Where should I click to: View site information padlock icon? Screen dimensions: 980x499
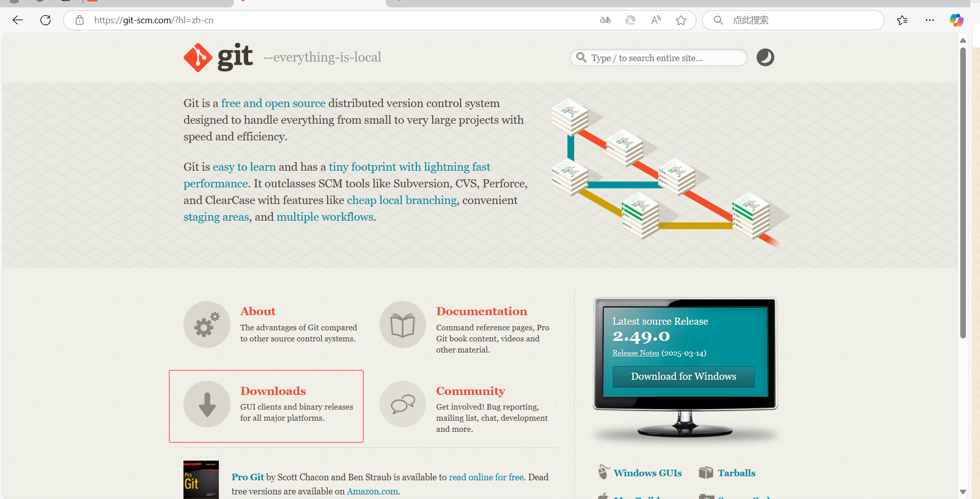(79, 20)
